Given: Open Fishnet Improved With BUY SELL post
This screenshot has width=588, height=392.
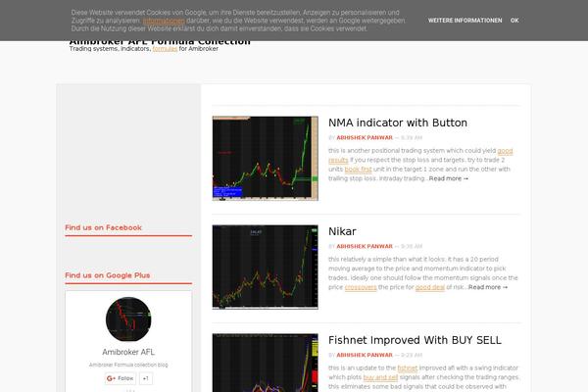Looking at the screenshot, I should (x=415, y=340).
